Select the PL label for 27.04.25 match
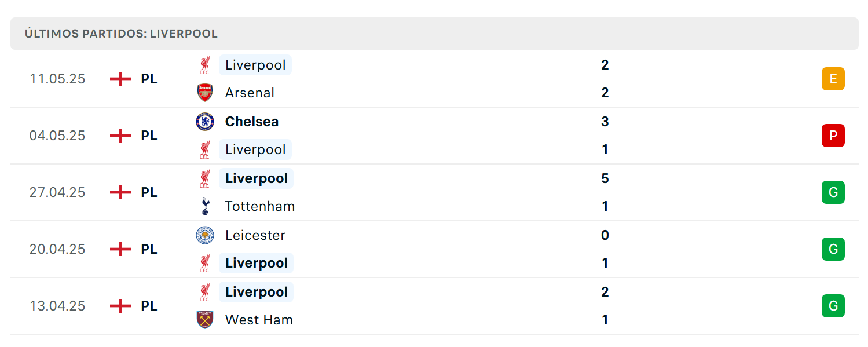Viewport: 868px width, 347px height. (x=149, y=192)
